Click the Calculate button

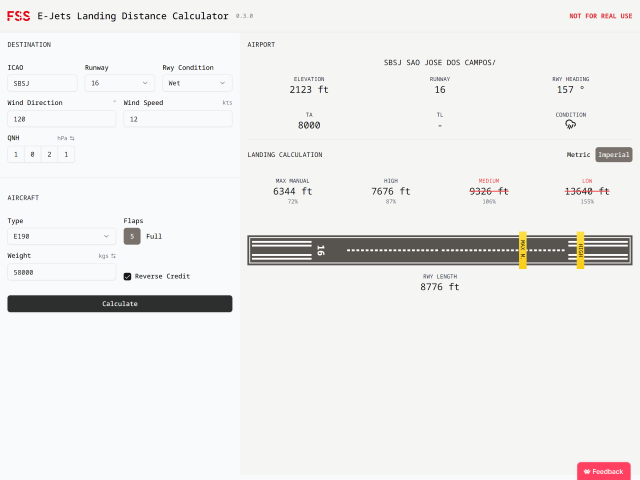point(120,304)
